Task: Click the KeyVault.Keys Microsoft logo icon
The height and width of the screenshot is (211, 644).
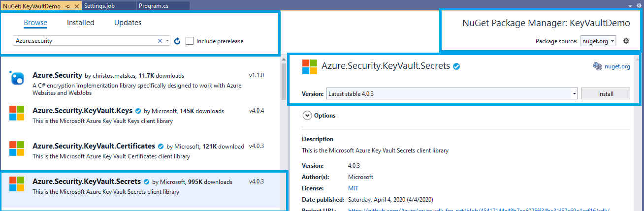Action: point(17,113)
